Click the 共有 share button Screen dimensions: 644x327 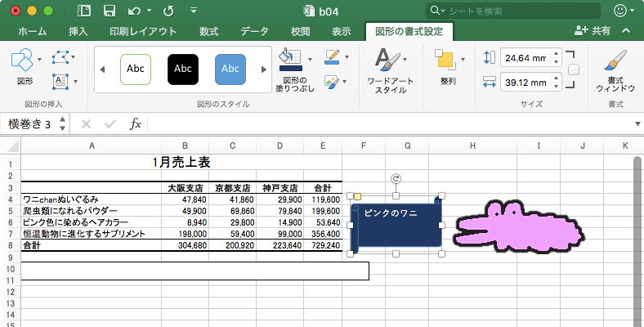pos(593,31)
